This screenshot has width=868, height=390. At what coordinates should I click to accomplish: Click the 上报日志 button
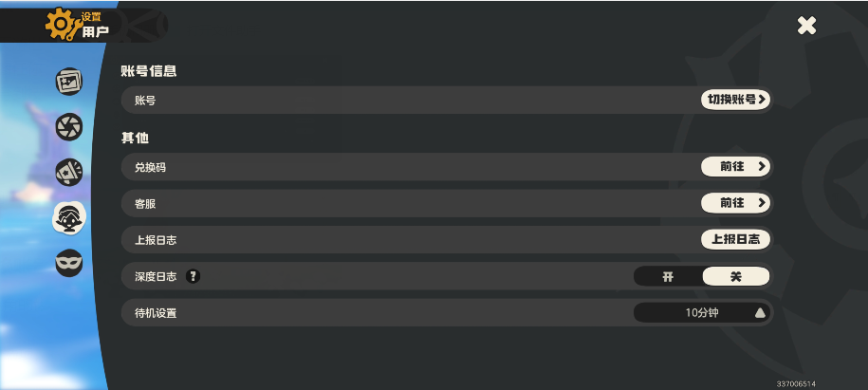(736, 239)
